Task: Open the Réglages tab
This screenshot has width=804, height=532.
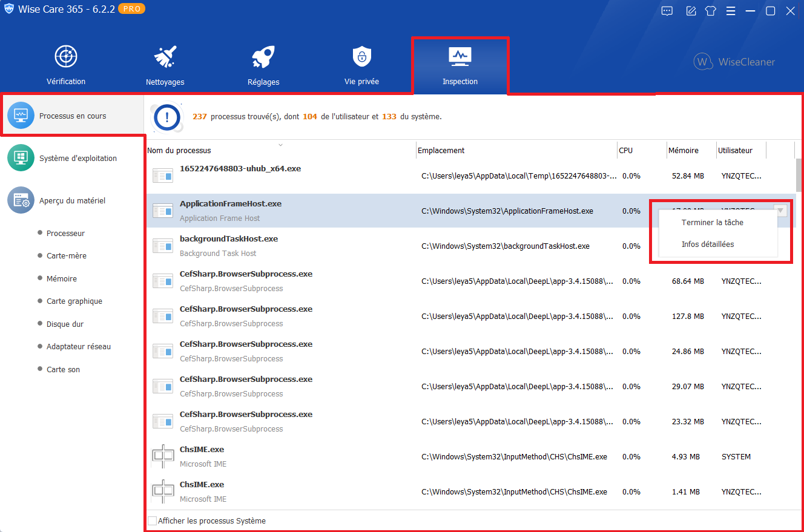Action: [x=263, y=65]
